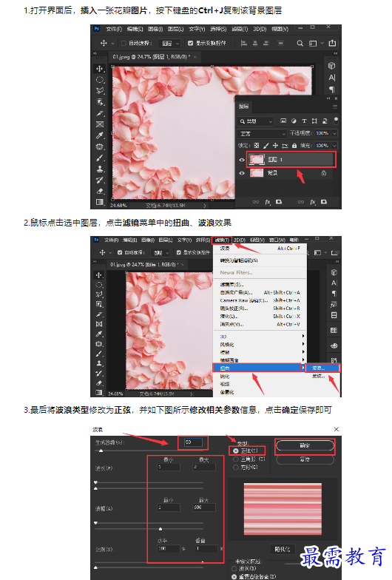This screenshot has height=580, width=392.
Task: Toggle 自动选择 checkbox in step 1 options bar
Action: pyautogui.click(x=124, y=43)
